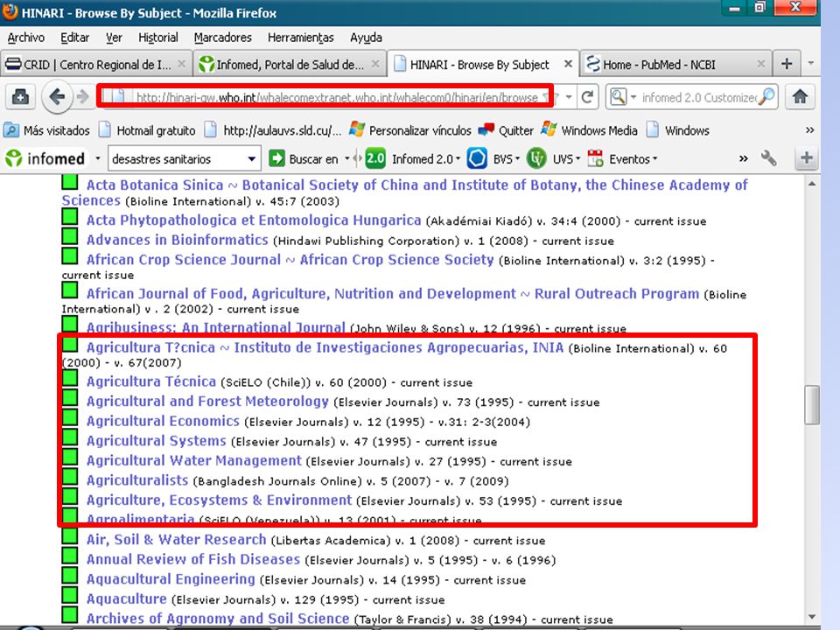Open the Infomed logo dropdown arrow
This screenshot has width=840, height=630.
pos(97,158)
